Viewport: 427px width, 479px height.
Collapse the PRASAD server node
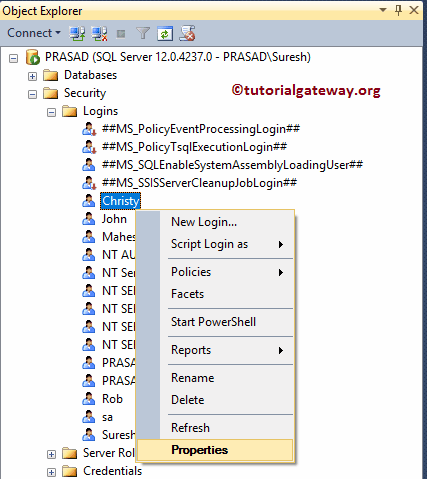[13, 59]
